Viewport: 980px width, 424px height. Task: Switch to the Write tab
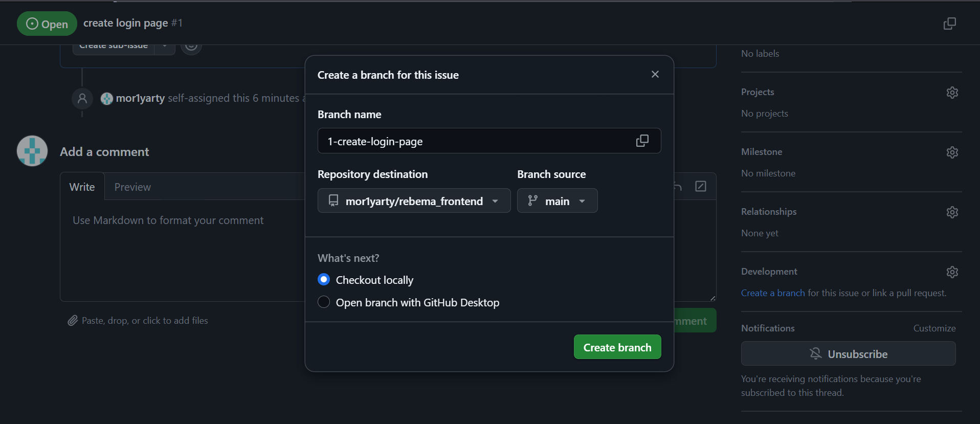(82, 187)
